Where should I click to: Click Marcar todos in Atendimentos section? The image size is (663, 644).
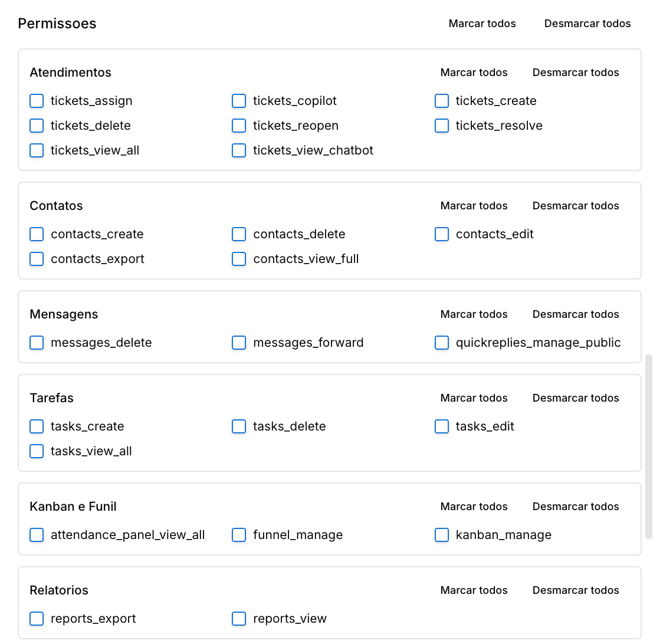[x=474, y=73]
